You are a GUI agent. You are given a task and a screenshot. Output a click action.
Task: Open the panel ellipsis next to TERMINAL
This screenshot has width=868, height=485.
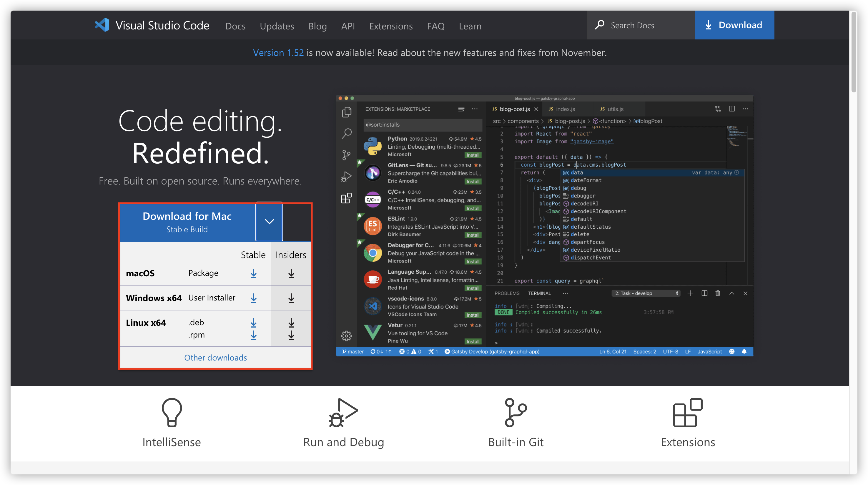pos(566,293)
